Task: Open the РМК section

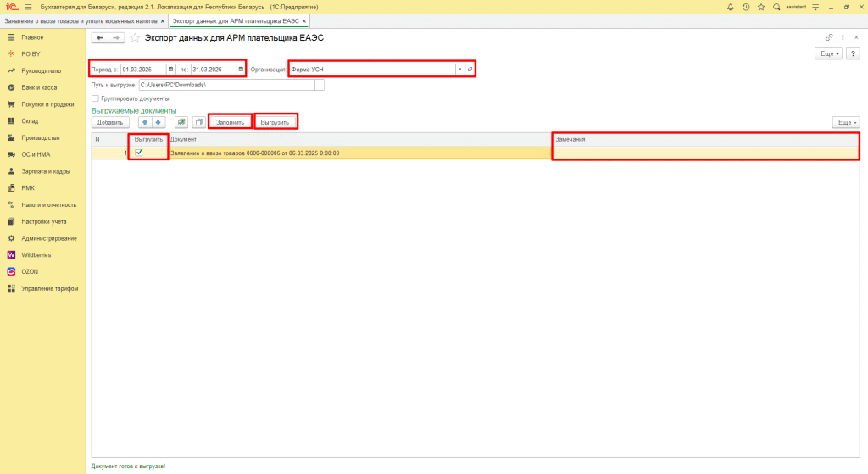Action: tap(28, 188)
